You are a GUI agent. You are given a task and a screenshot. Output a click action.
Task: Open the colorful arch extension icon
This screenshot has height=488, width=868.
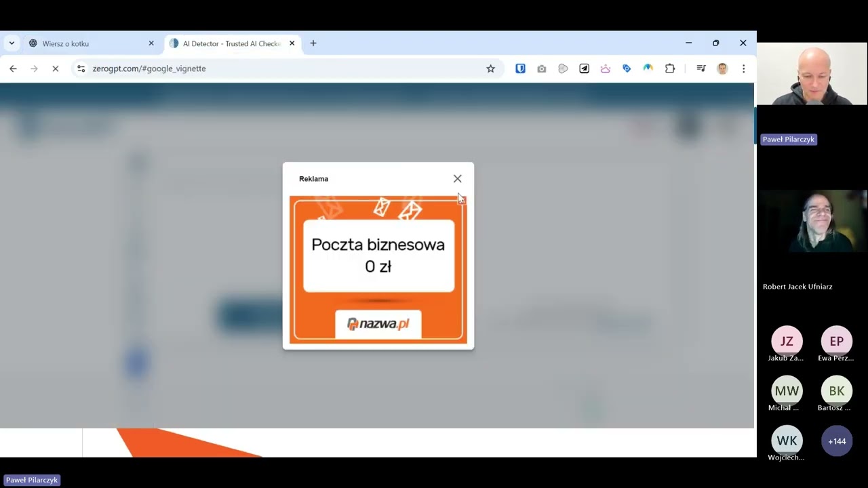(648, 68)
